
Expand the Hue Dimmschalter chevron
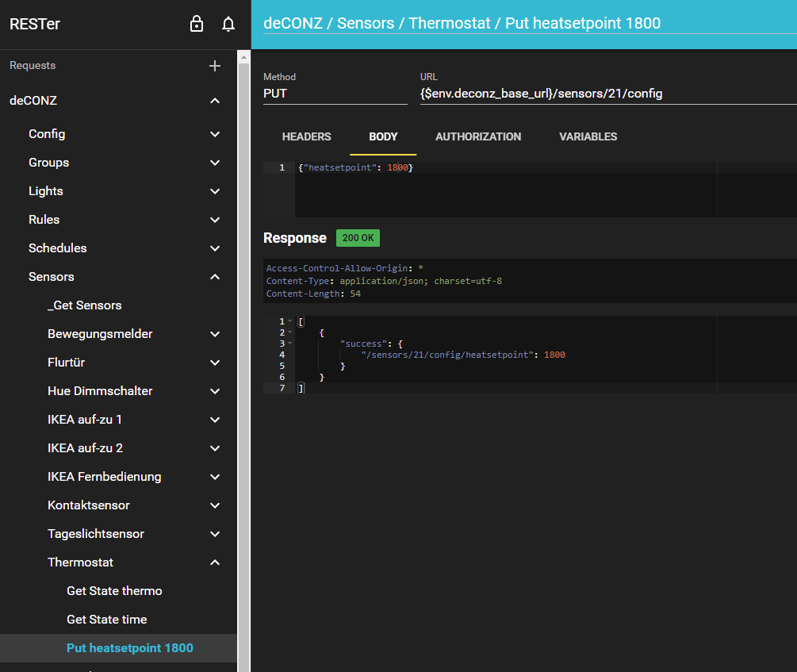coord(215,391)
